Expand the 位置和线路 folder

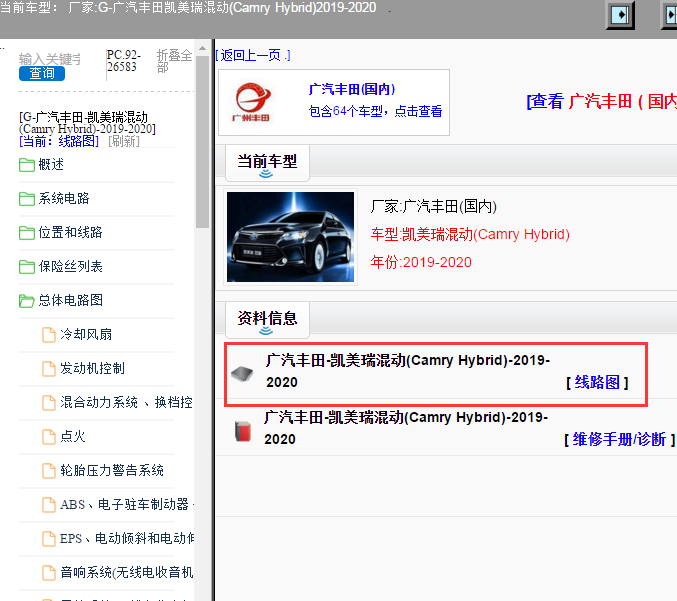pyautogui.click(x=27, y=233)
